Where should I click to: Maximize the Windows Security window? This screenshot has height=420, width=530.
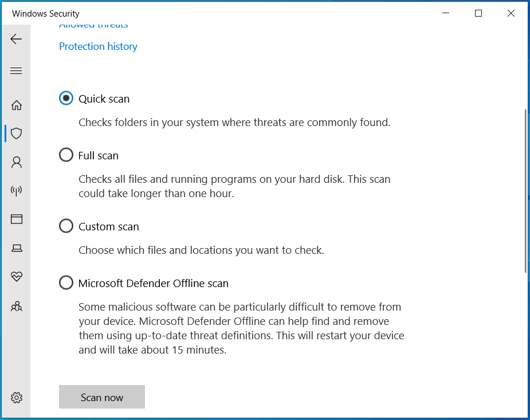(478, 13)
